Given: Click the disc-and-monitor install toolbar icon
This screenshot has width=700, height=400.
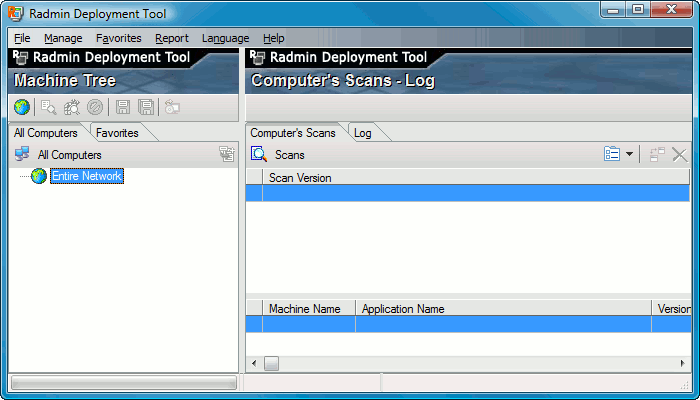Looking at the screenshot, I should coord(172,107).
